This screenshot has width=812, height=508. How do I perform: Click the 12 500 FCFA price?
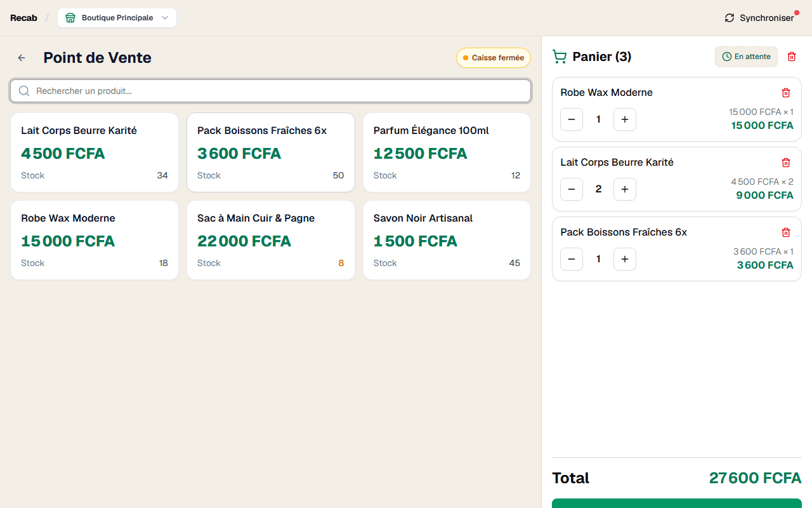pyautogui.click(x=421, y=154)
